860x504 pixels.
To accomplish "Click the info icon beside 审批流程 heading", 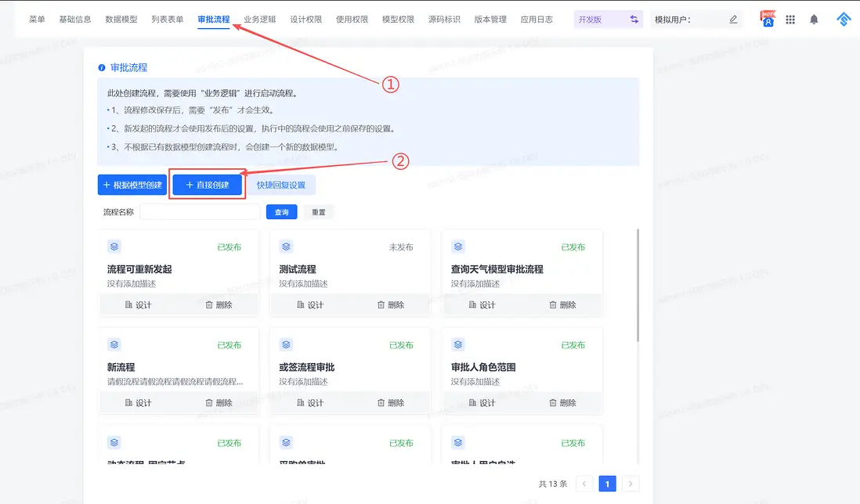I will [x=102, y=67].
